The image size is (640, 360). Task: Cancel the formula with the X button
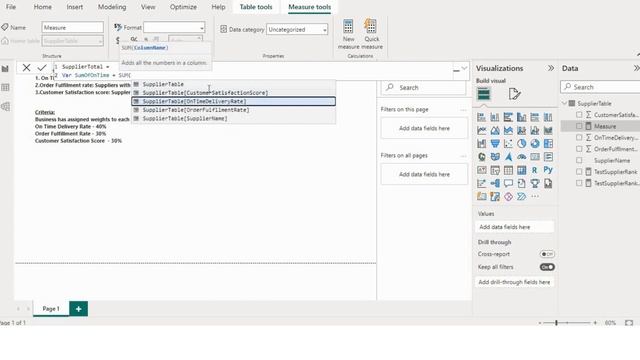coord(26,68)
